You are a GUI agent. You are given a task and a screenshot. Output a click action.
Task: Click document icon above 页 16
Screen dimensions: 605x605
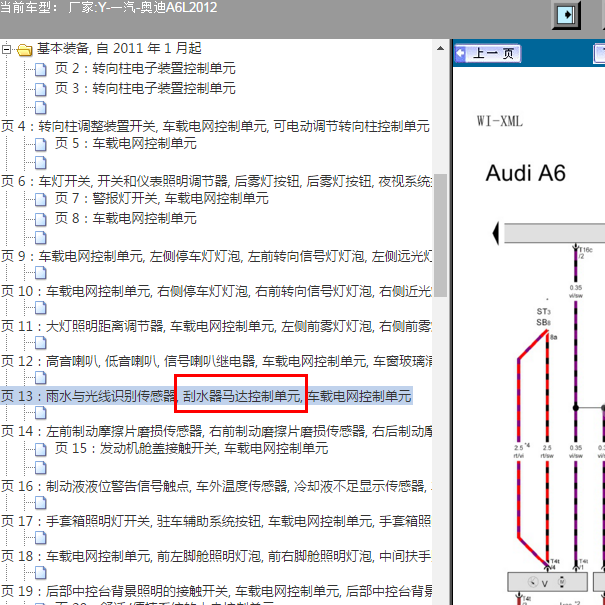[41, 468]
